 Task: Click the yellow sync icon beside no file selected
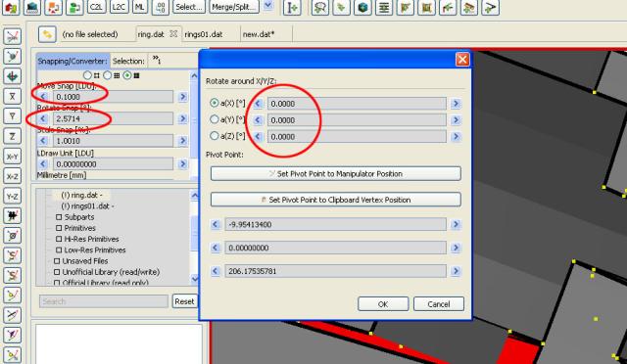pyautogui.click(x=47, y=34)
